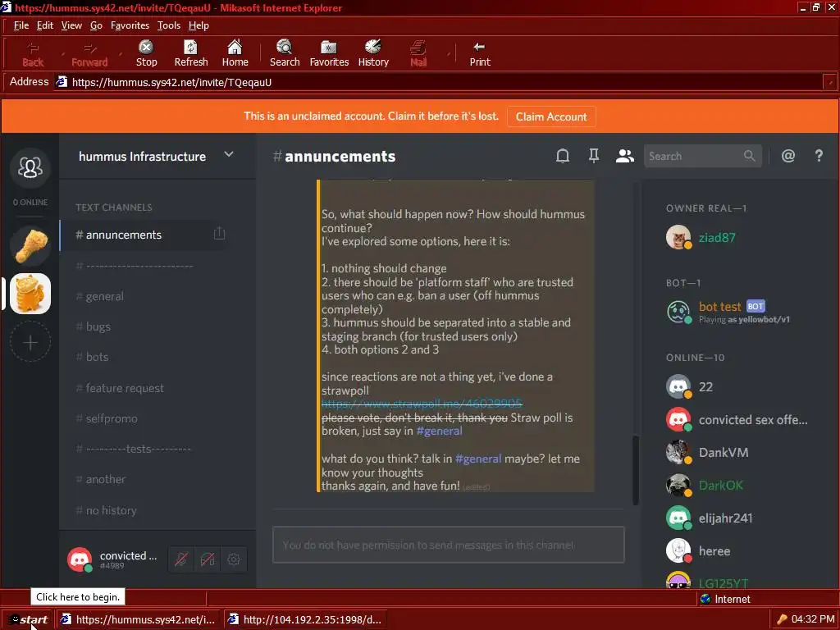
Task: Show pinned messages pin icon
Action: tap(594, 156)
